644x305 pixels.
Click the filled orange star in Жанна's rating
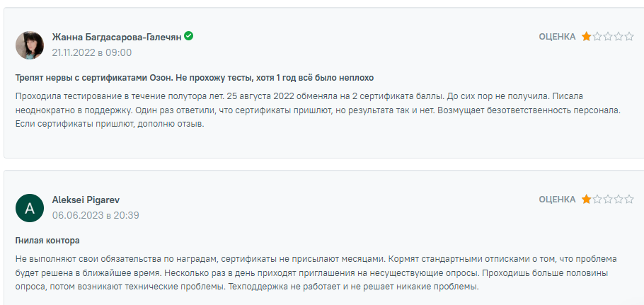tap(586, 37)
